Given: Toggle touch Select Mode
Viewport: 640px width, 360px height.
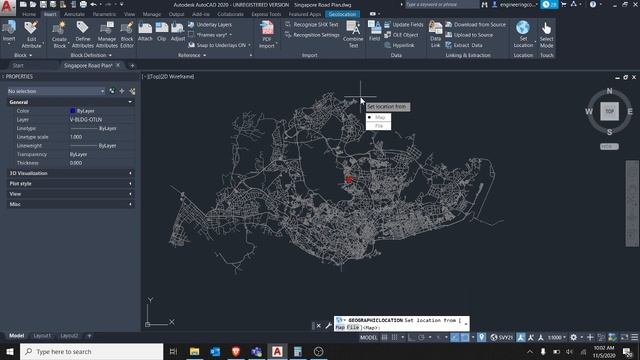Looking at the screenshot, I should 547,34.
